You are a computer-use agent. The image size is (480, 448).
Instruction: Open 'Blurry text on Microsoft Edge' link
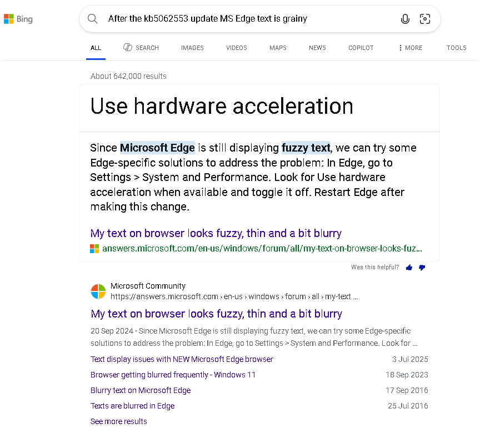pos(141,390)
